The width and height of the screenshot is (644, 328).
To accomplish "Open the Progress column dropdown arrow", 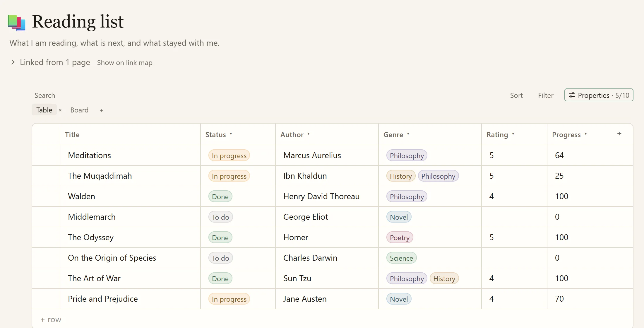I will (x=586, y=134).
